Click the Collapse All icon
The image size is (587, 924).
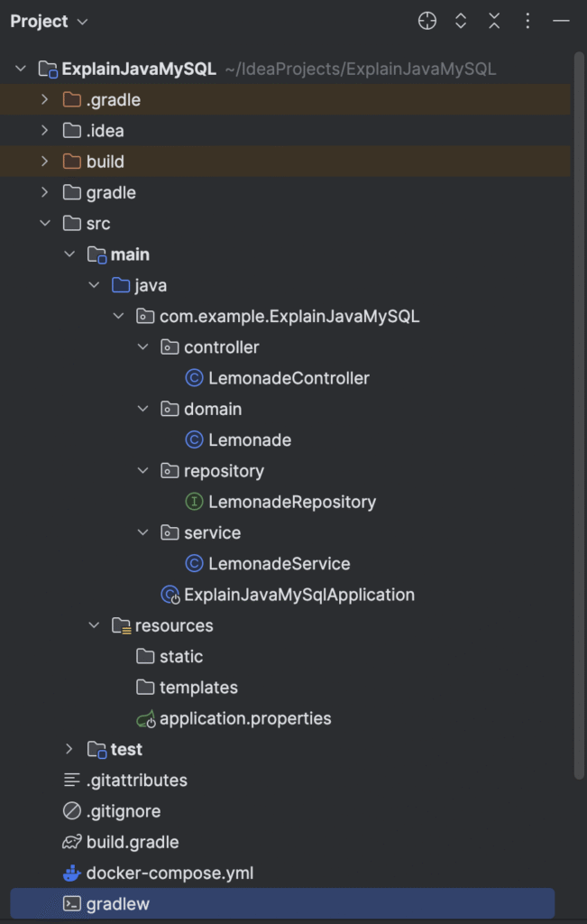tap(494, 22)
